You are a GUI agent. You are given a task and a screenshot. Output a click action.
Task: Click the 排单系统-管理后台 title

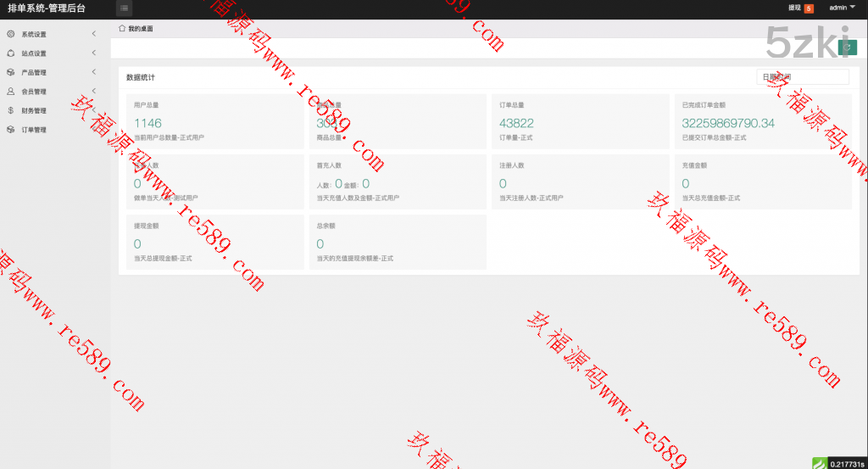[x=47, y=8]
